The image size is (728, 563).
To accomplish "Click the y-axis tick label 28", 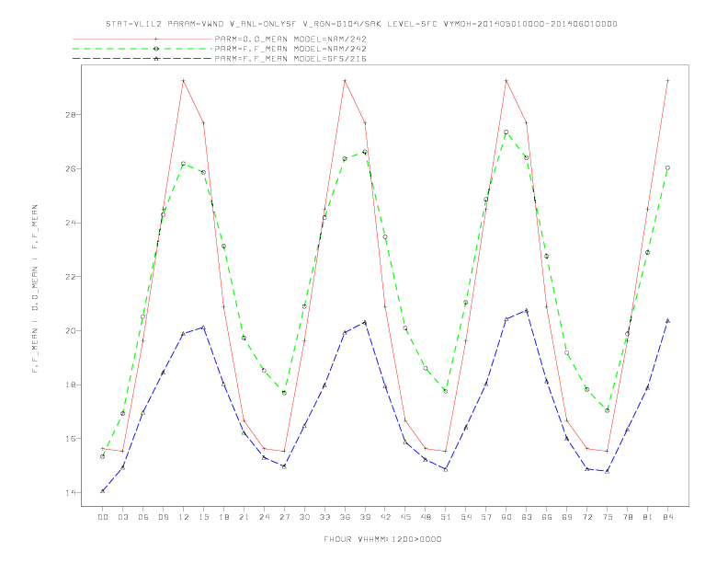I will tap(72, 115).
